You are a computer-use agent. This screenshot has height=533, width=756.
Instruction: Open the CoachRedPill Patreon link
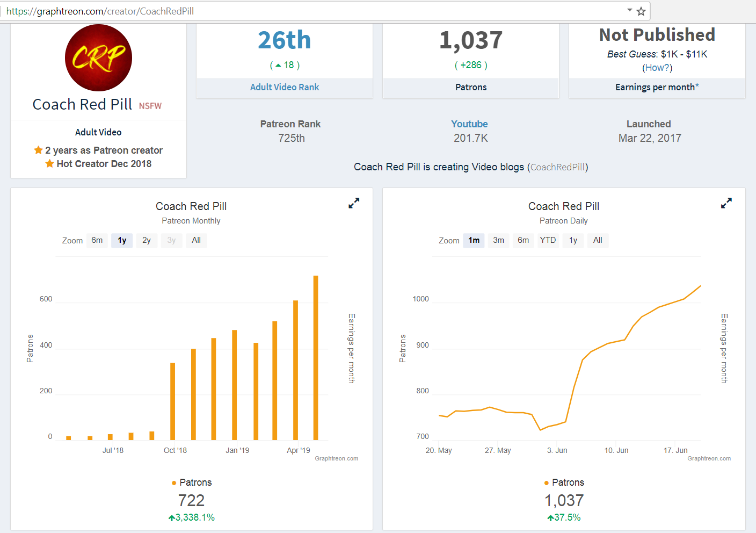tap(558, 167)
